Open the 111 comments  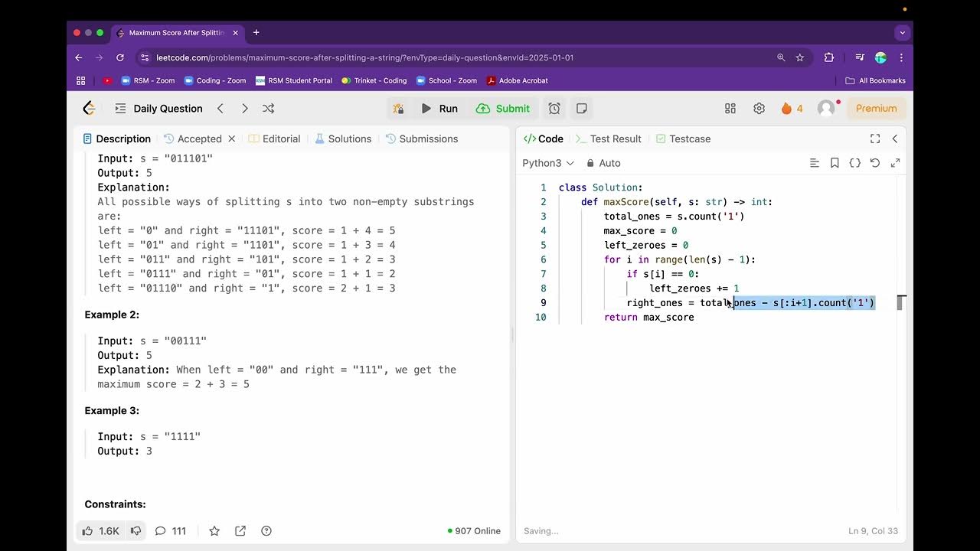pos(170,530)
